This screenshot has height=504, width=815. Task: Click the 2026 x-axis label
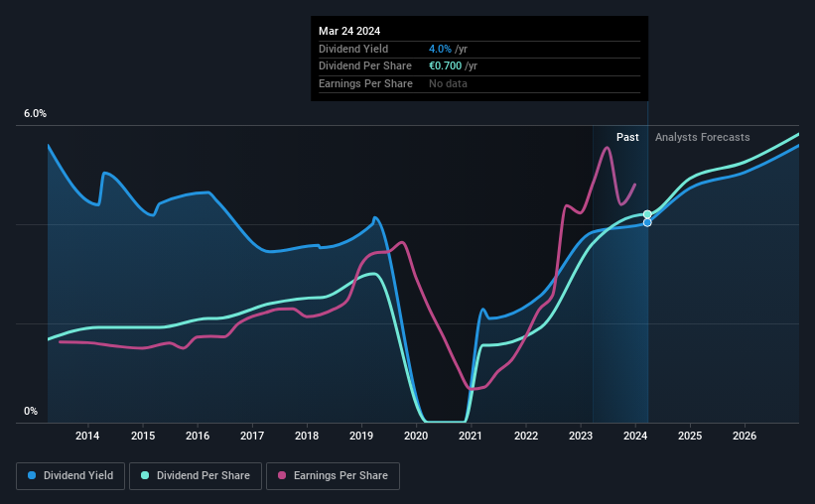(x=745, y=436)
